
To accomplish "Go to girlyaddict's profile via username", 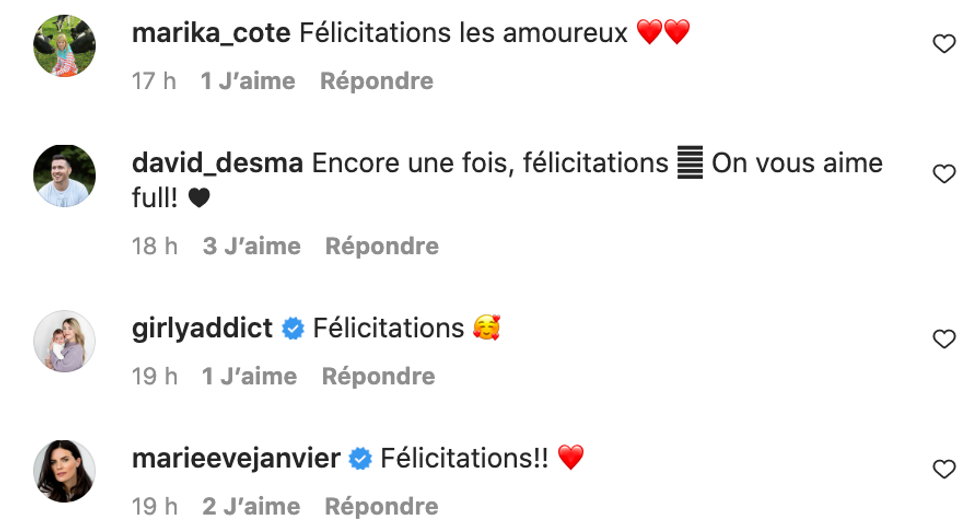I will point(203,328).
